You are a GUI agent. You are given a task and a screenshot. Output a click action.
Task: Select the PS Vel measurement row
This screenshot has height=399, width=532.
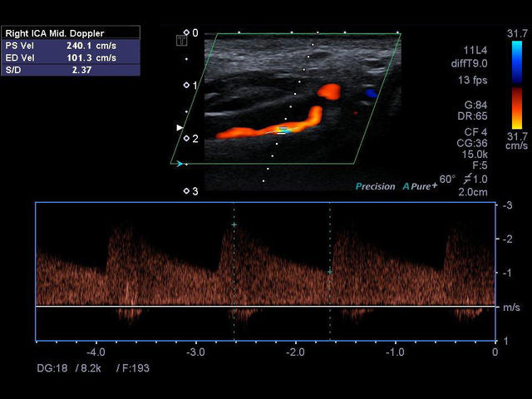(x=70, y=46)
